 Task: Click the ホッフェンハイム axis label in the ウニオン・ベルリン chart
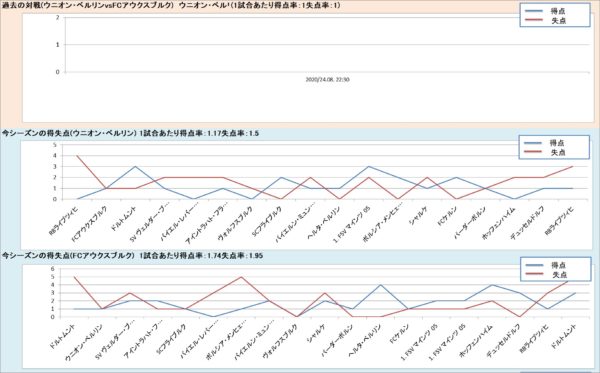point(499,224)
